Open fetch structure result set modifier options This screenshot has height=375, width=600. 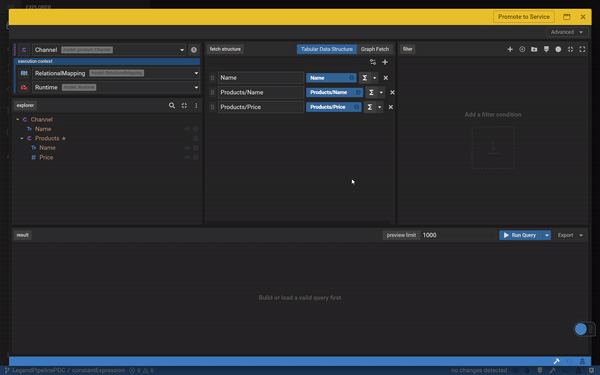373,62
